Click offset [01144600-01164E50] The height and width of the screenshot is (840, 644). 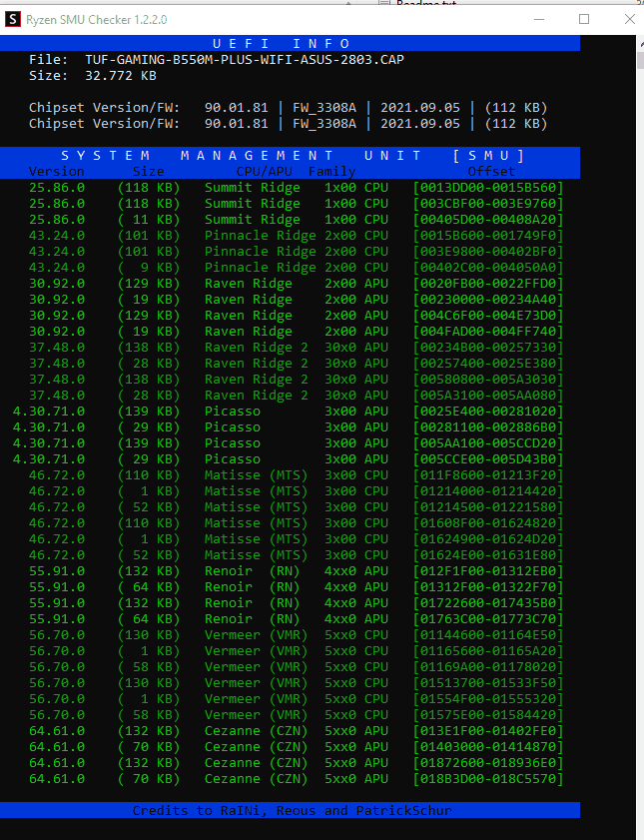tap(487, 635)
